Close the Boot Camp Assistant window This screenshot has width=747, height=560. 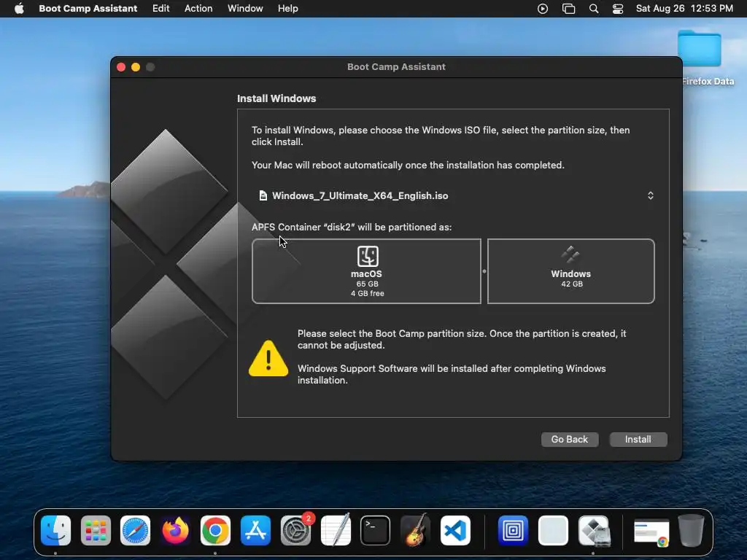point(121,67)
